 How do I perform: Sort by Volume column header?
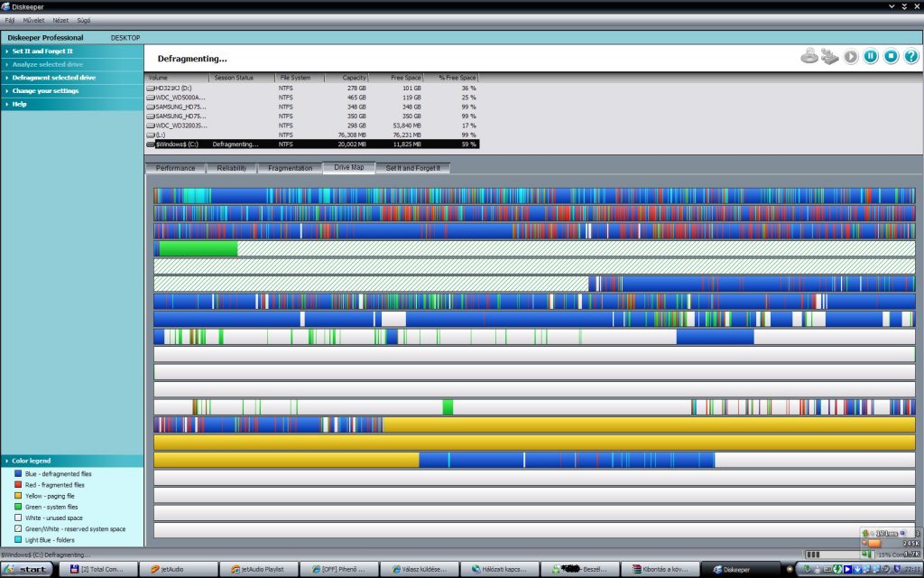pos(177,78)
